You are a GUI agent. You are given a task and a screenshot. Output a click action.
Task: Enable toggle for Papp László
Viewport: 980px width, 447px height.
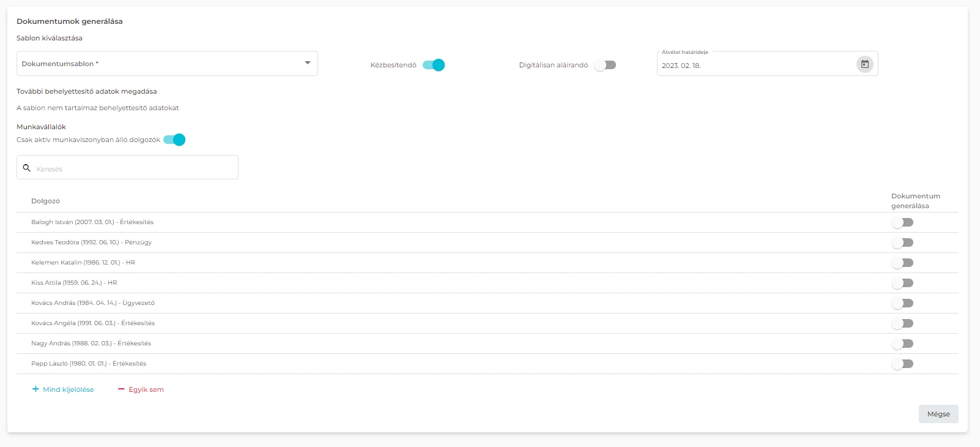902,364
